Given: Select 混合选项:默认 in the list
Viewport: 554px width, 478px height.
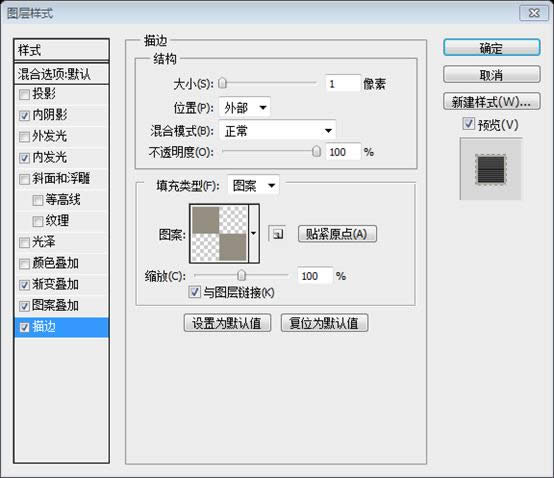Looking at the screenshot, I should (x=61, y=74).
